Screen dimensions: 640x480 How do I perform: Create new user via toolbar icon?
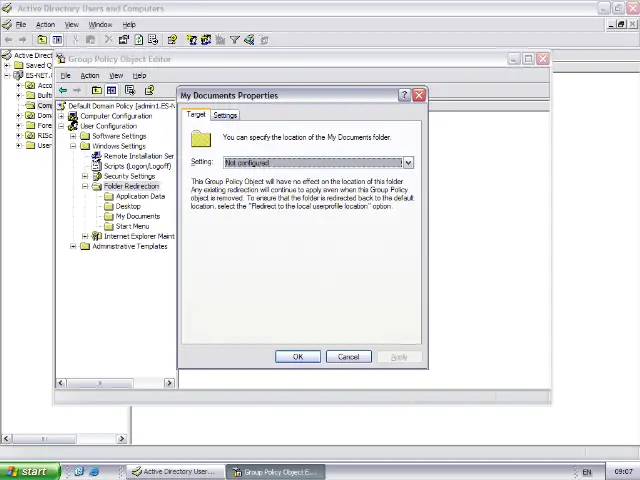[x=191, y=40]
